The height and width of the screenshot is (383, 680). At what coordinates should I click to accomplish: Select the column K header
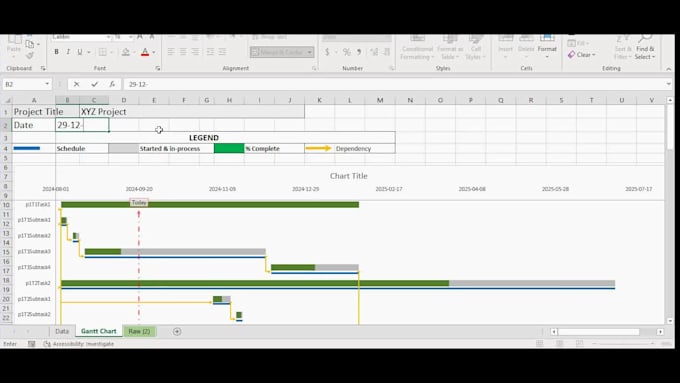point(320,100)
